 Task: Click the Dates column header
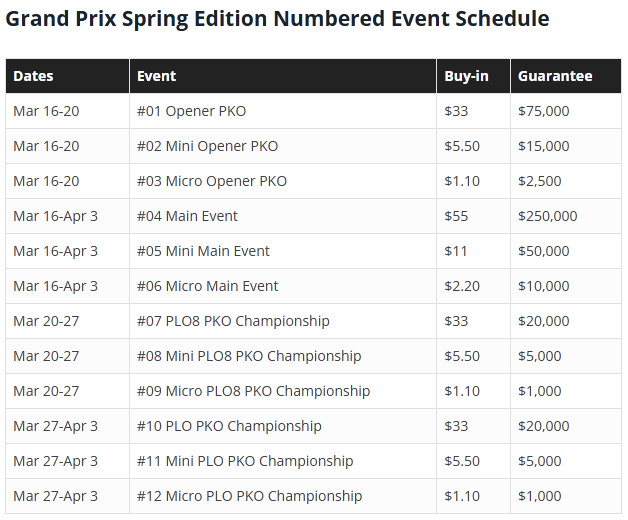pyautogui.click(x=33, y=76)
